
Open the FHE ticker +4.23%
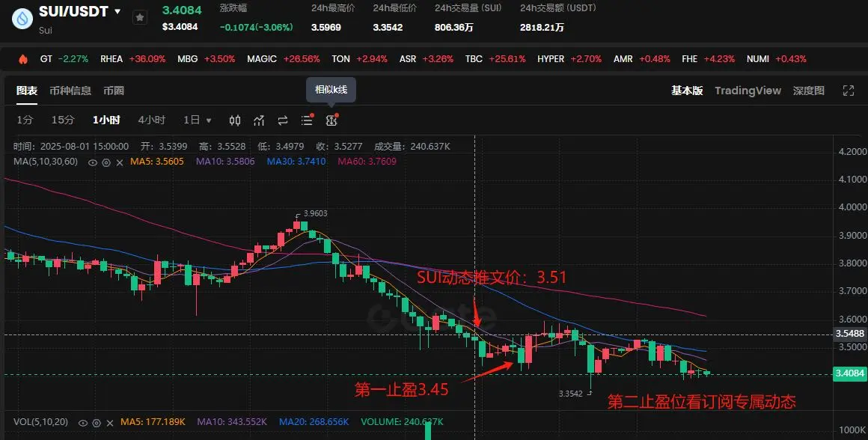click(709, 58)
